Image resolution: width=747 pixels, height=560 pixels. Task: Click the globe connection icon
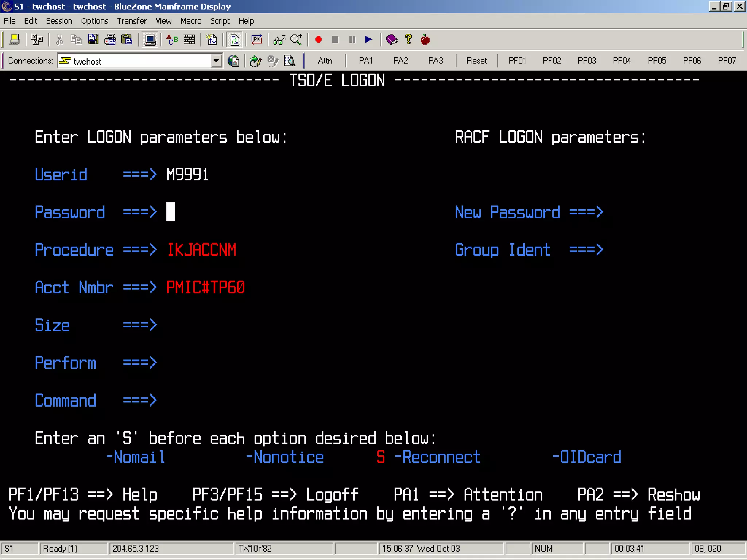[233, 61]
